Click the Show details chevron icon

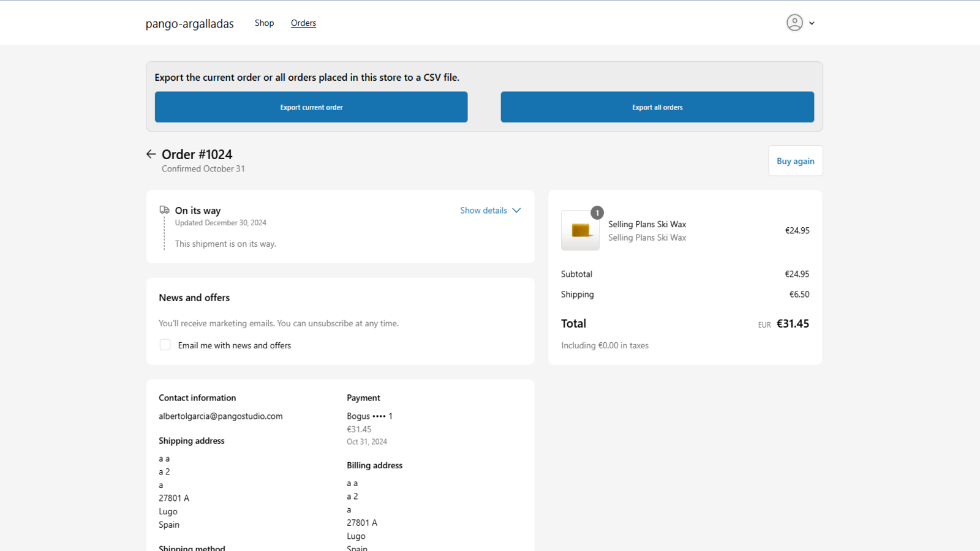click(x=516, y=210)
